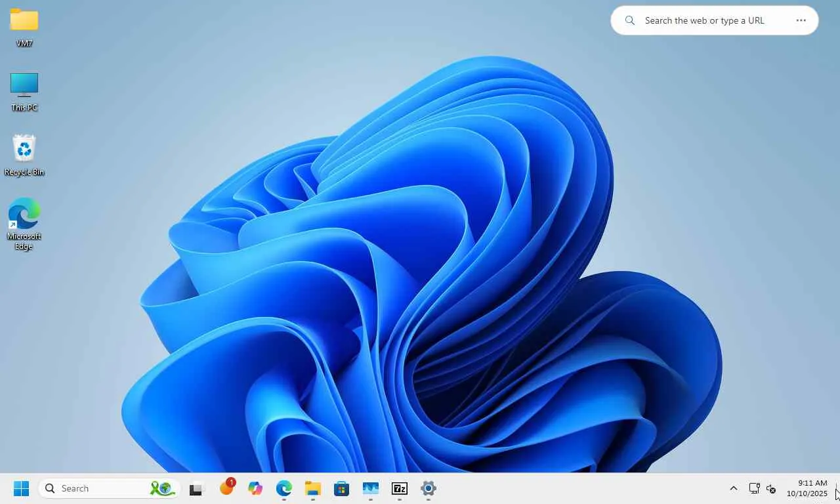Click the magnifier icon in web search widget
The width and height of the screenshot is (840, 504).
pos(630,20)
